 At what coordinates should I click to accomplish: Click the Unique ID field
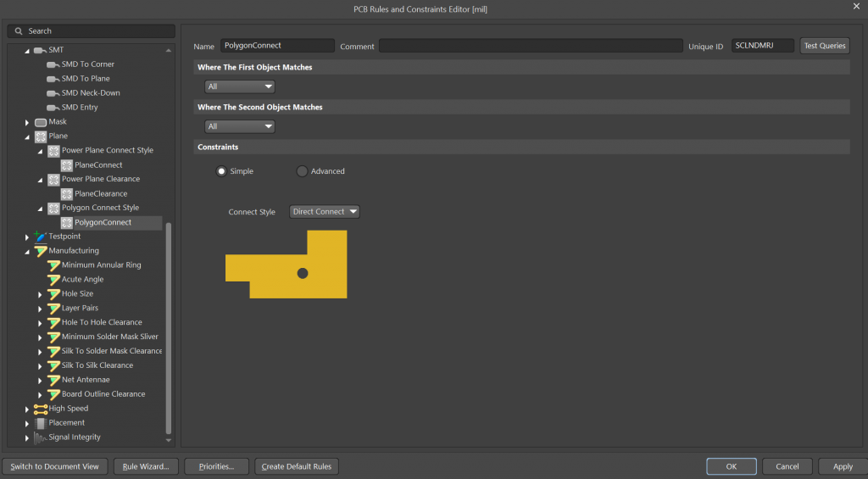[762, 46]
